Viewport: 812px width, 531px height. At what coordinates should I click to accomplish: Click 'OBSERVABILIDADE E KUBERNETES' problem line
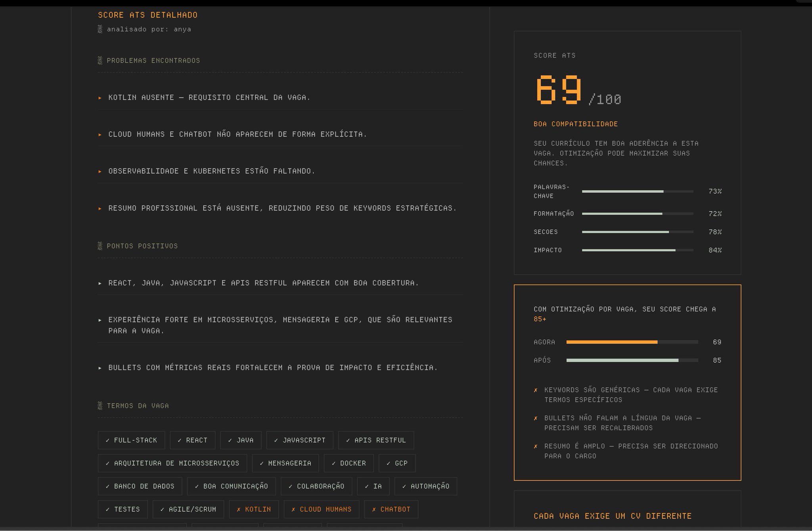coord(212,171)
